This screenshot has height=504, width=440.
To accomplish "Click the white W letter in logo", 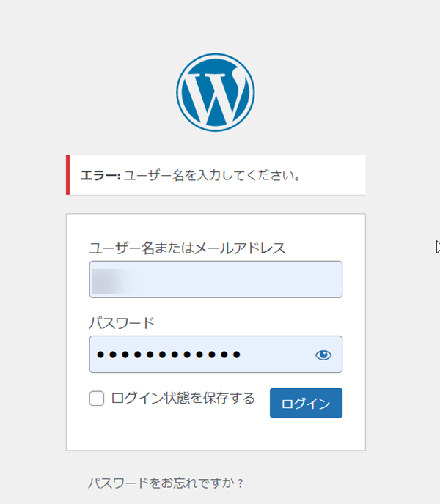I will pos(215,97).
